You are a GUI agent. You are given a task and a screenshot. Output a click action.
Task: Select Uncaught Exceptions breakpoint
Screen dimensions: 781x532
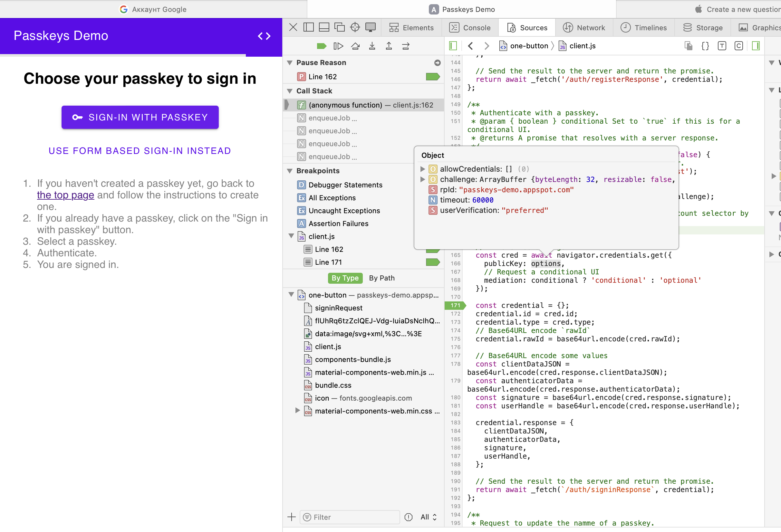(338, 211)
